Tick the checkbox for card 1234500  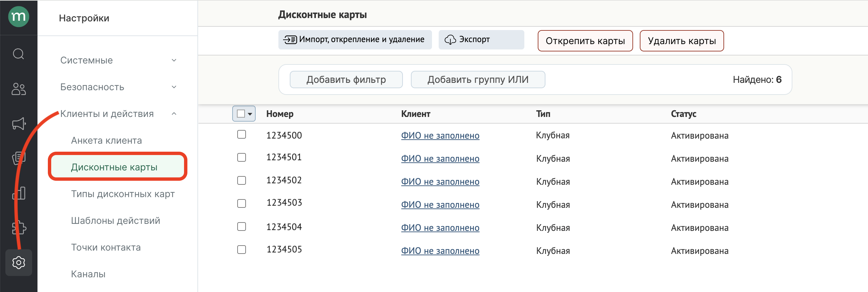(241, 135)
